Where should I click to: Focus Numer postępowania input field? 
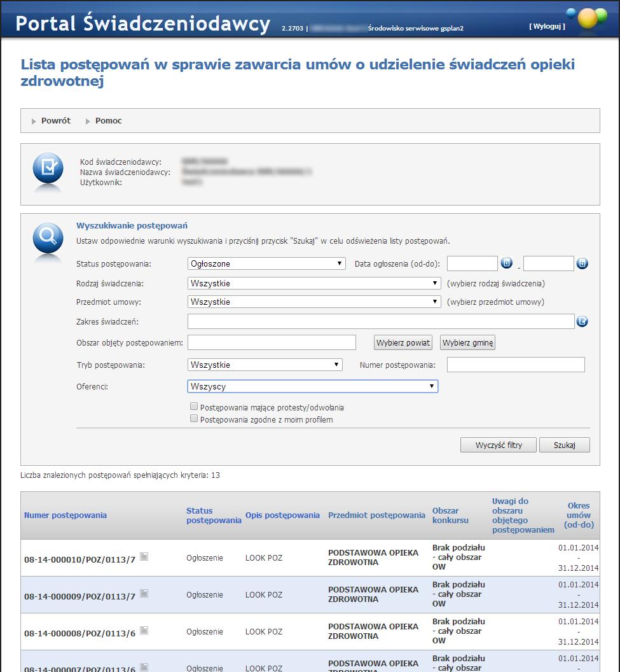pos(516,365)
